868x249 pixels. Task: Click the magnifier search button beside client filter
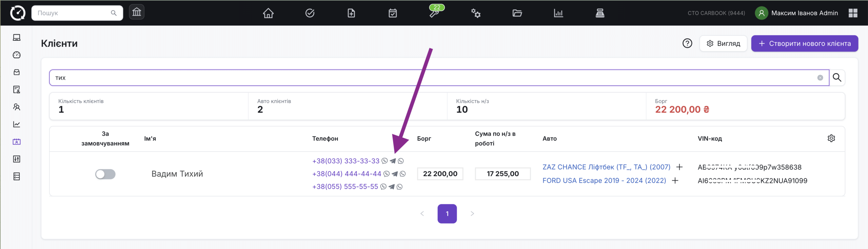coord(837,78)
